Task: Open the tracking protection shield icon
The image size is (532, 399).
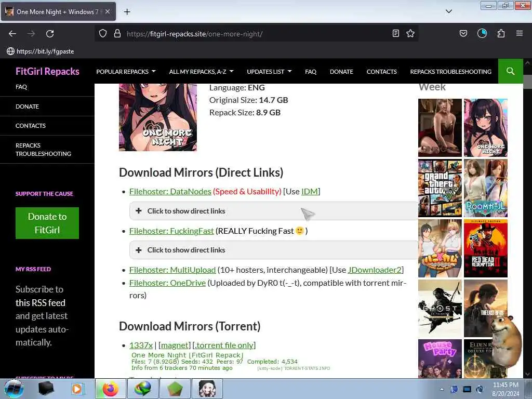Action: pos(103,34)
